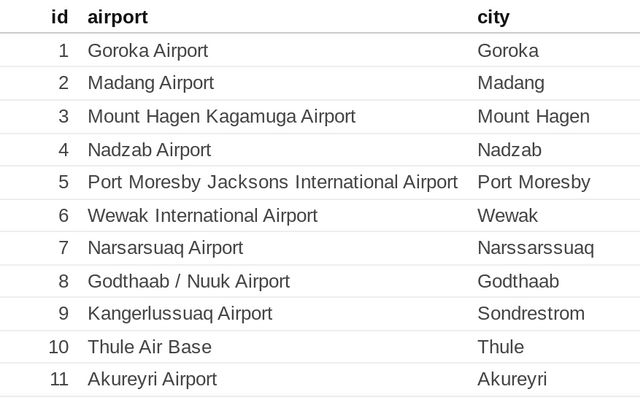Click the city column header
640x400 pixels.
[493, 17]
